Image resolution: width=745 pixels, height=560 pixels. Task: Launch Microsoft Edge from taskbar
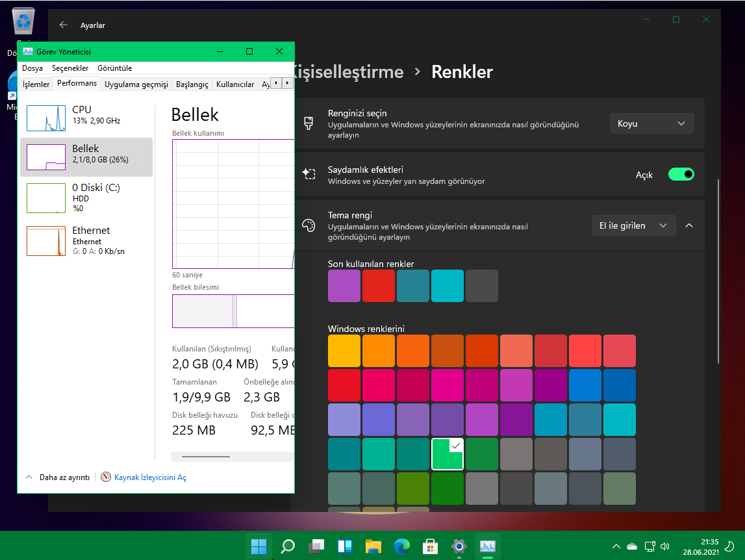pyautogui.click(x=402, y=546)
